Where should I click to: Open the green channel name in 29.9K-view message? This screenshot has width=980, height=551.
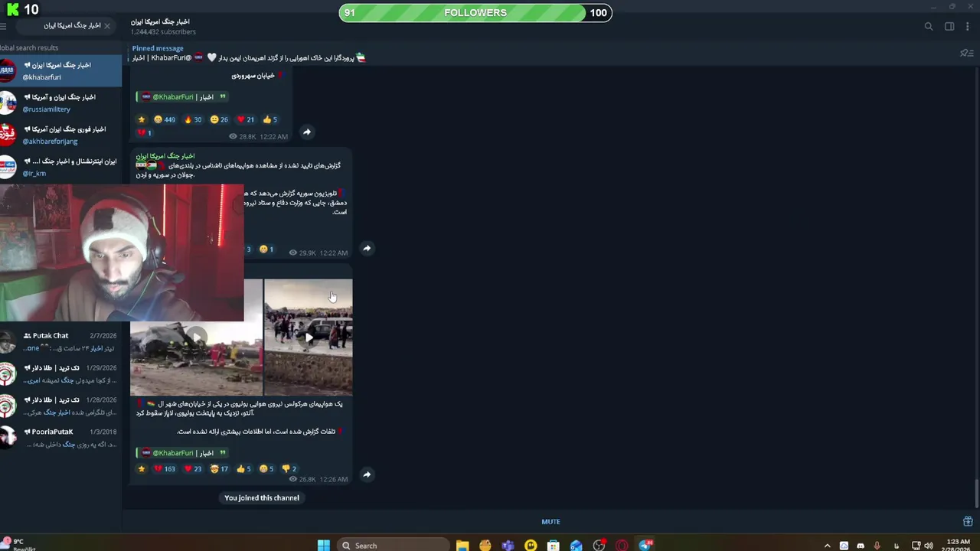point(165,156)
